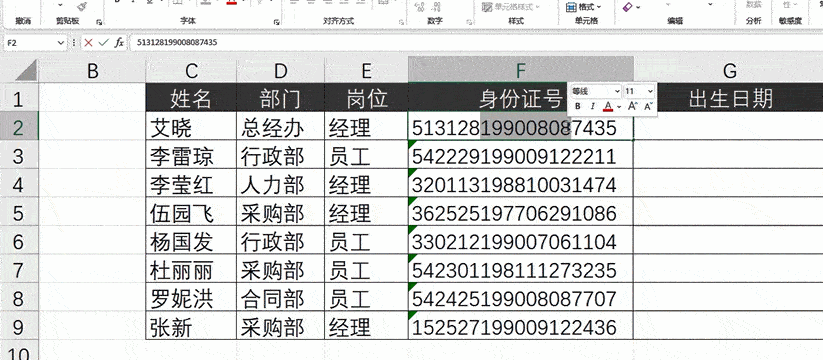Image resolution: width=823 pixels, height=360 pixels.
Task: Click ID cell 542301198111273235
Action: 521,269
